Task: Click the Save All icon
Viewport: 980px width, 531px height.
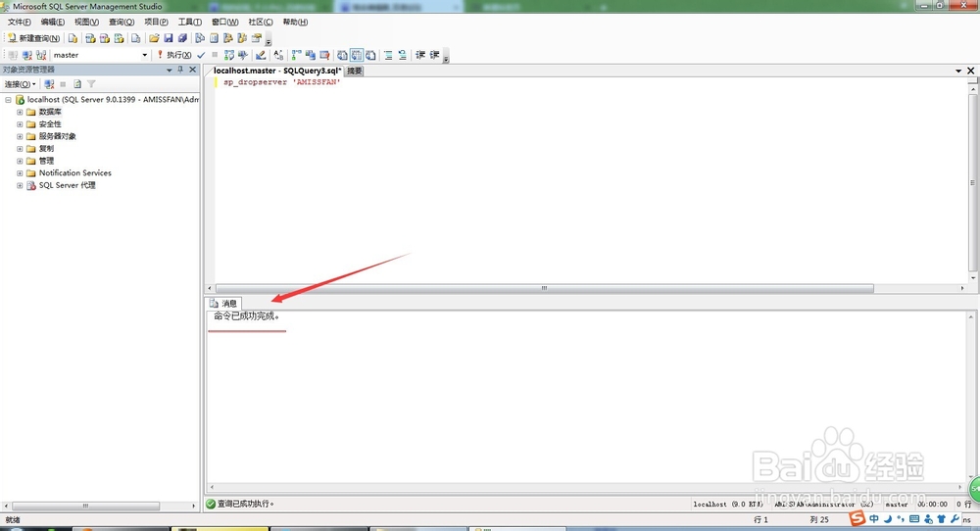Action: coord(182,38)
